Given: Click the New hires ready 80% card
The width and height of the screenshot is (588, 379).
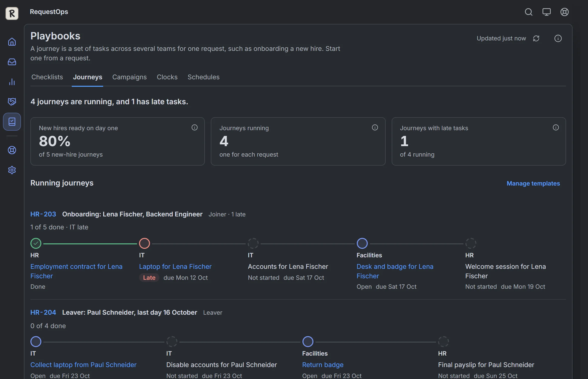Looking at the screenshot, I should pyautogui.click(x=118, y=141).
